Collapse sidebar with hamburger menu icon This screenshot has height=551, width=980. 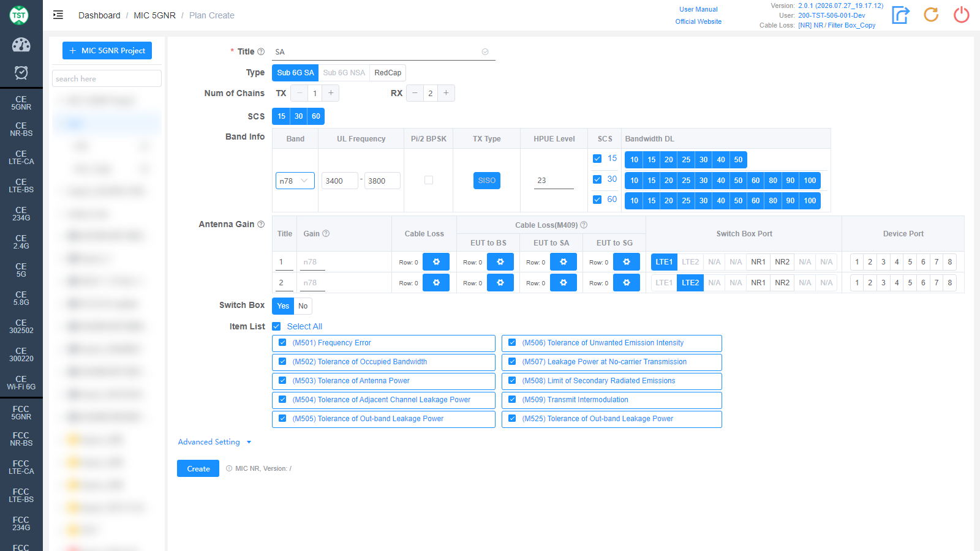click(58, 15)
